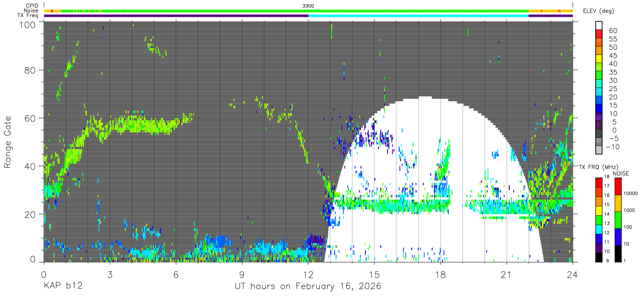
Task: Click the hour 3 tick label on time axis
Action: (x=110, y=274)
